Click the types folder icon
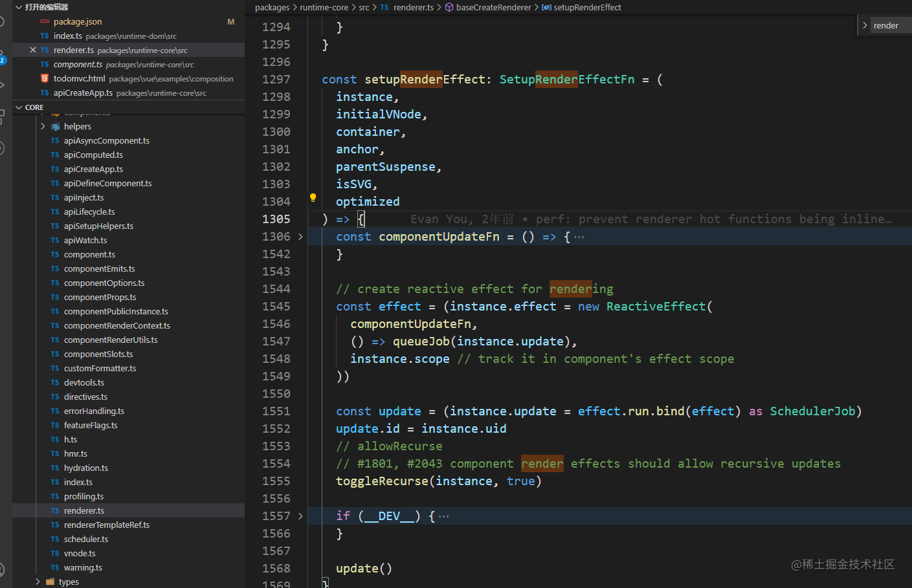The width and height of the screenshot is (912, 588). [50, 582]
